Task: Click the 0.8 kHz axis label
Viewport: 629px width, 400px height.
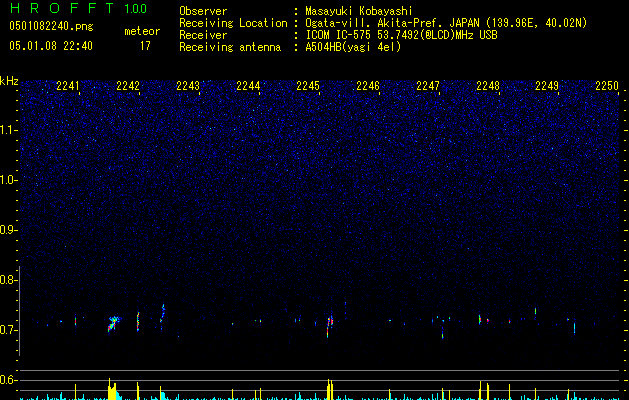Action: coord(7,280)
